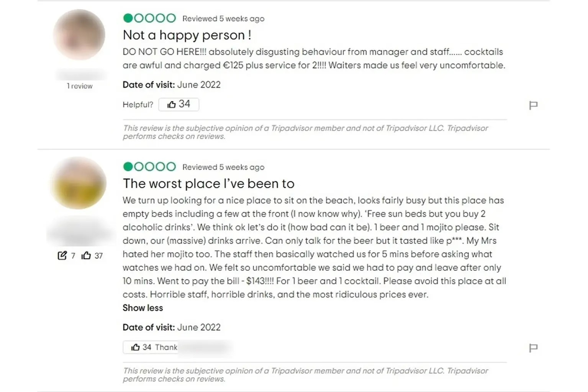Click "Reviewed 5 weeks ago" on first review
The height and width of the screenshot is (392, 588).
click(x=223, y=18)
